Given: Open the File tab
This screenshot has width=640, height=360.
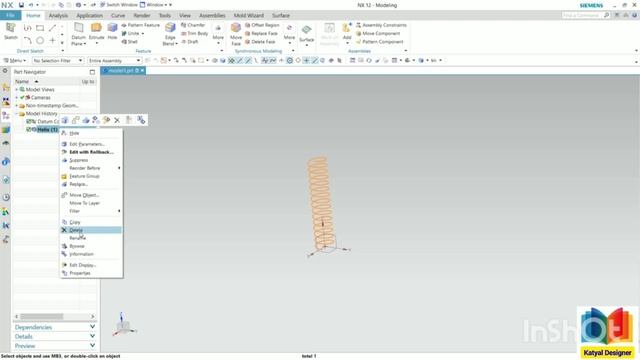Looking at the screenshot, I should pos(10,16).
